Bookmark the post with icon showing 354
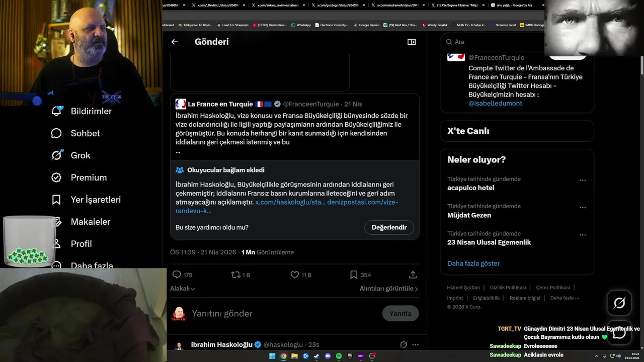Screen dimensions: 644x362 click(x=354, y=275)
